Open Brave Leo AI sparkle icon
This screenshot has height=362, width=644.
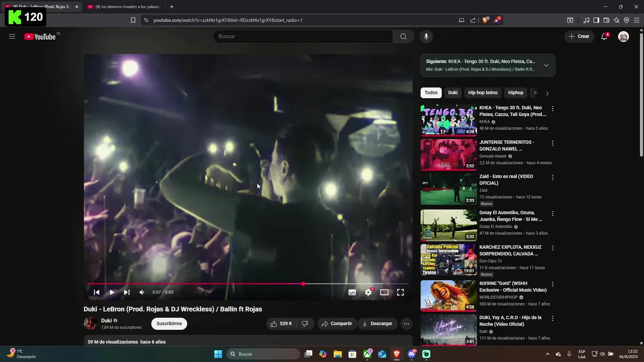616,20
